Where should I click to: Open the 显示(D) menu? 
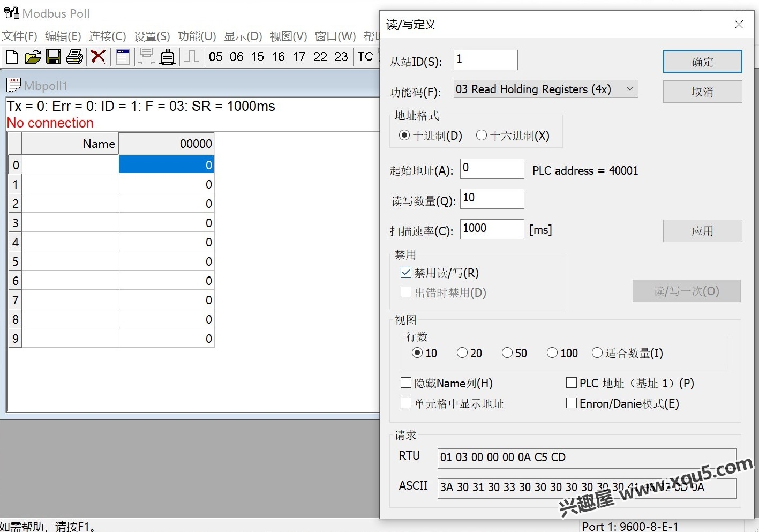click(x=243, y=36)
